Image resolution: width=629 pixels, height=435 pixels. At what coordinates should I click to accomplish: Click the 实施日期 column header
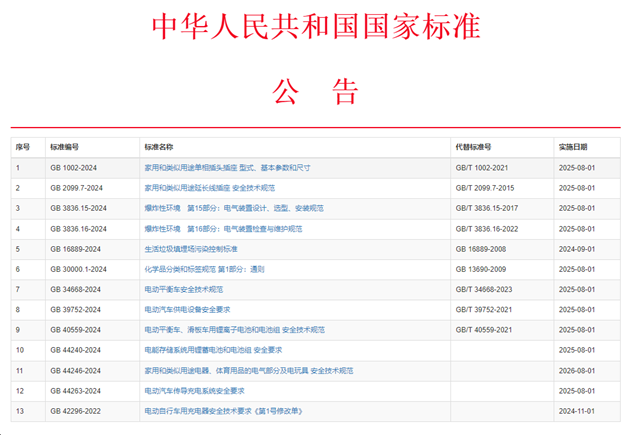click(573, 146)
